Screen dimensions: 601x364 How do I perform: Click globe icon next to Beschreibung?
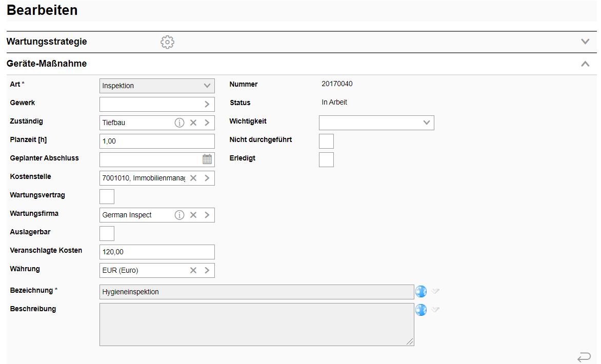click(421, 310)
